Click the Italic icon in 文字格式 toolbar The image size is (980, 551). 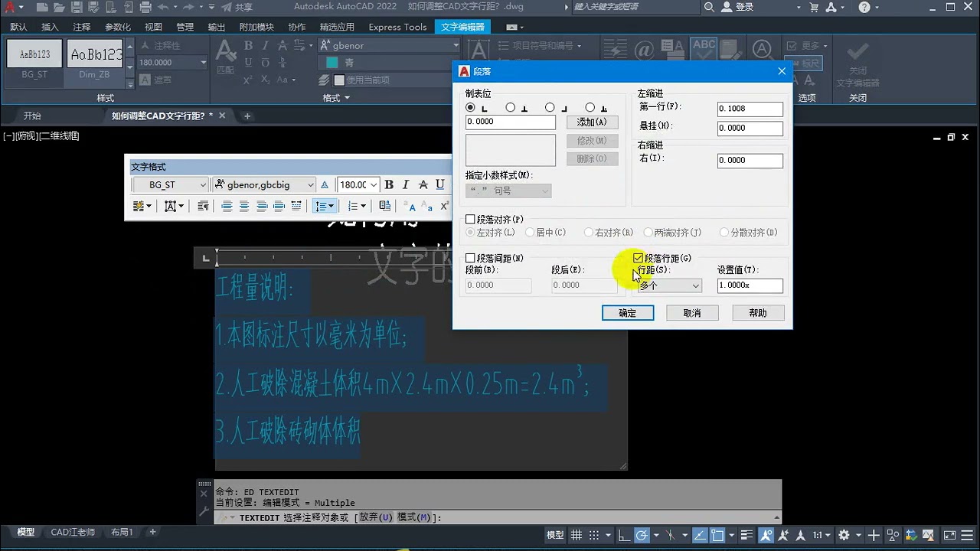coord(406,184)
